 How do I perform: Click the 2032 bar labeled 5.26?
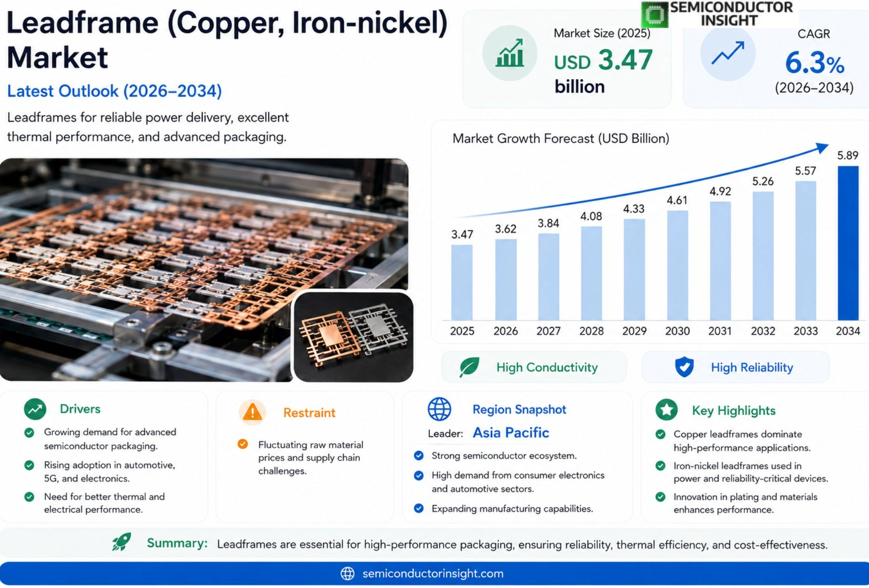[763, 256]
